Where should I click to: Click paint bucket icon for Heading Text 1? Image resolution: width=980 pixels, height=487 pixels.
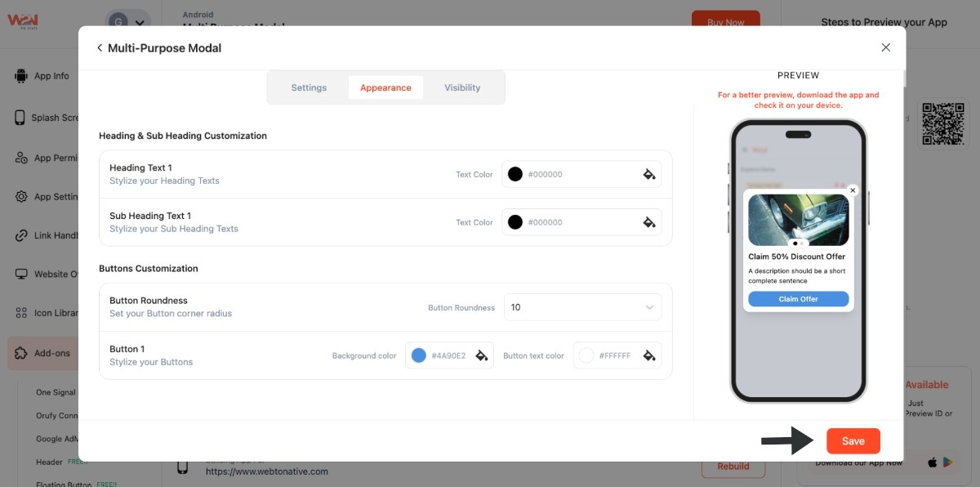pyautogui.click(x=649, y=174)
